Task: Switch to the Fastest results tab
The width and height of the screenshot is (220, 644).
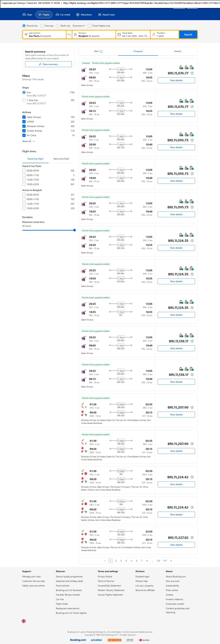Action: [177, 51]
